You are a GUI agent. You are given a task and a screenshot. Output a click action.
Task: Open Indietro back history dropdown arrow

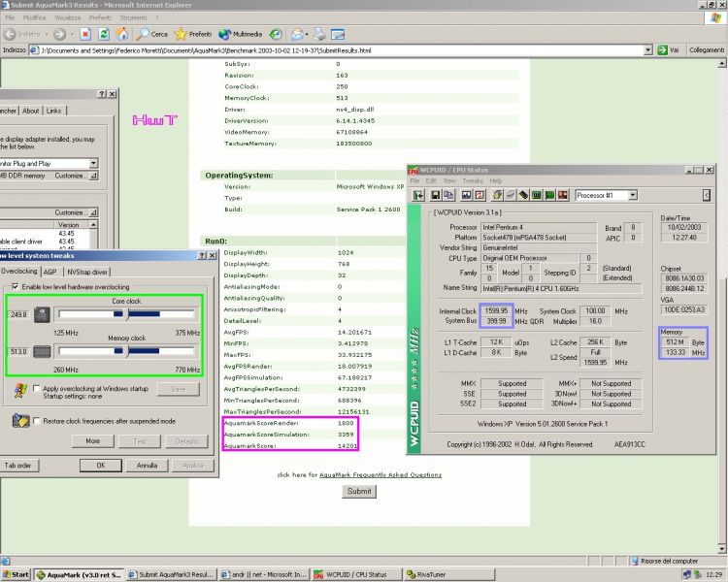(47, 34)
